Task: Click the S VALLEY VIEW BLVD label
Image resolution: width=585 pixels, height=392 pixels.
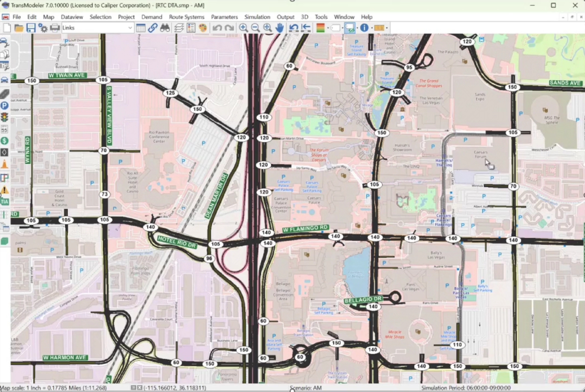Action: click(109, 115)
